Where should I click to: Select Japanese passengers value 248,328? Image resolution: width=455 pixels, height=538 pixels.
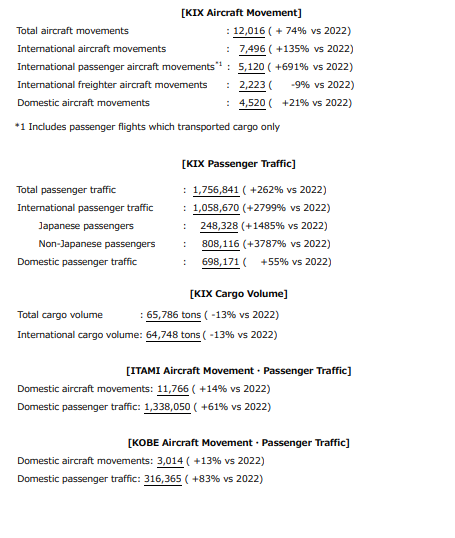tap(219, 226)
